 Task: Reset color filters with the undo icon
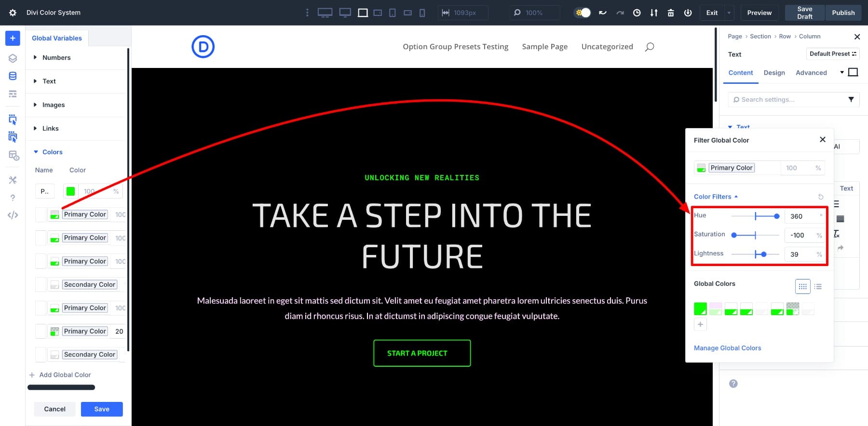(821, 197)
